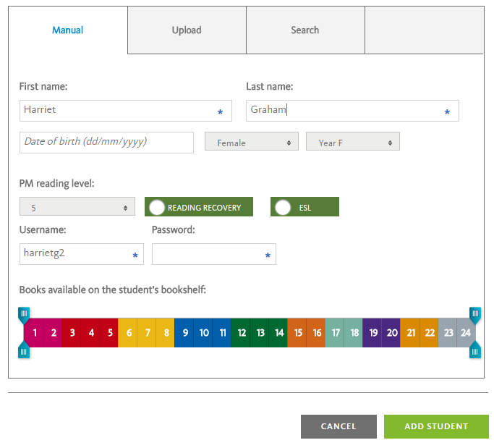Switch to the Search tab
The image size is (494, 448).
coord(305,30)
